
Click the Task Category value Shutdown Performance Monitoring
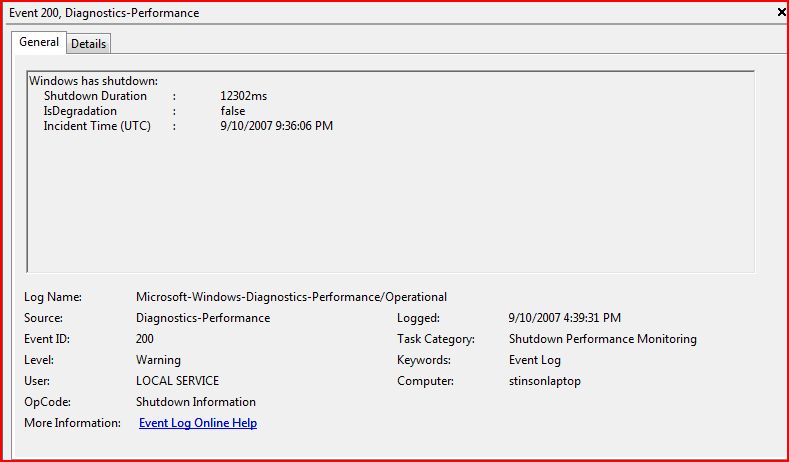click(602, 339)
